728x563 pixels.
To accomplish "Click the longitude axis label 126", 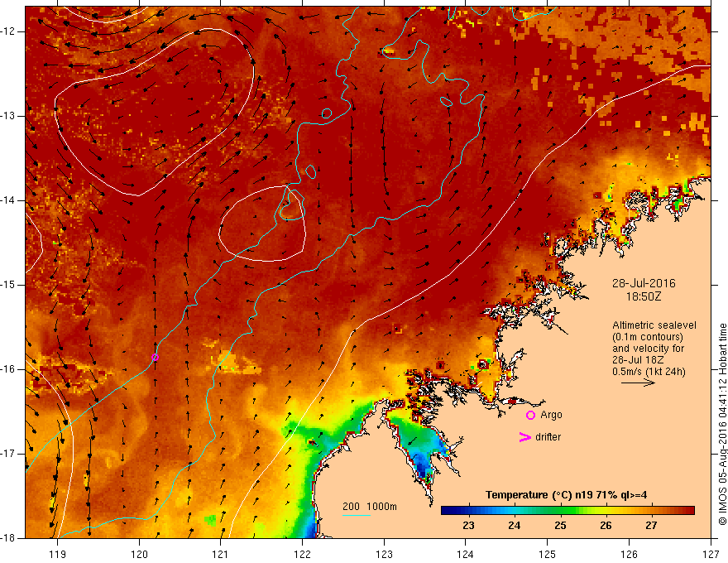I will coord(629,554).
